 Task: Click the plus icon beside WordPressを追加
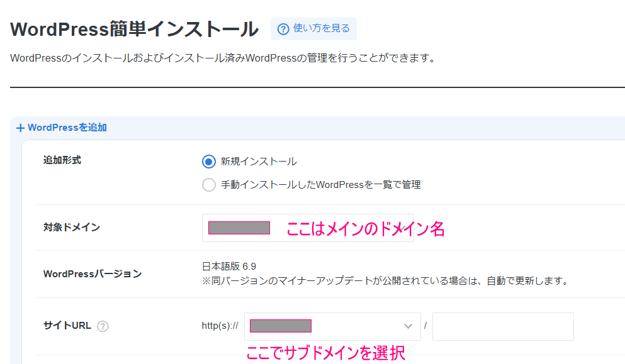pyautogui.click(x=20, y=128)
